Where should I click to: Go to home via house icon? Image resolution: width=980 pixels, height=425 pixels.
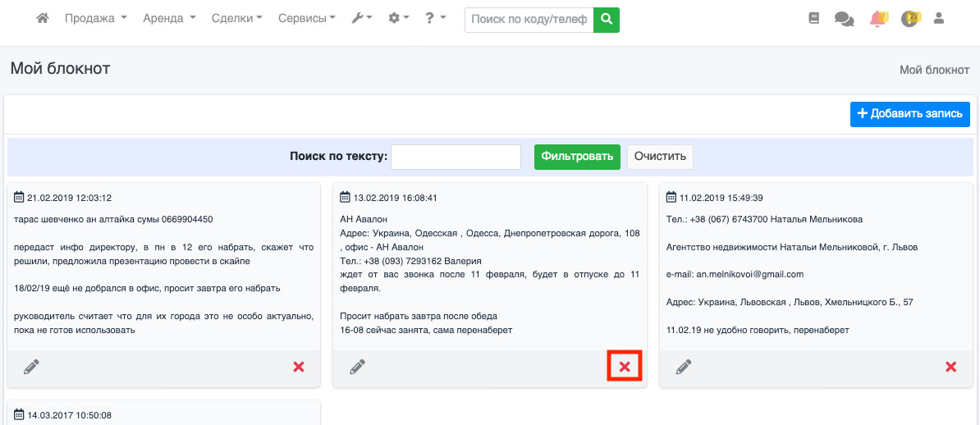pyautogui.click(x=43, y=18)
